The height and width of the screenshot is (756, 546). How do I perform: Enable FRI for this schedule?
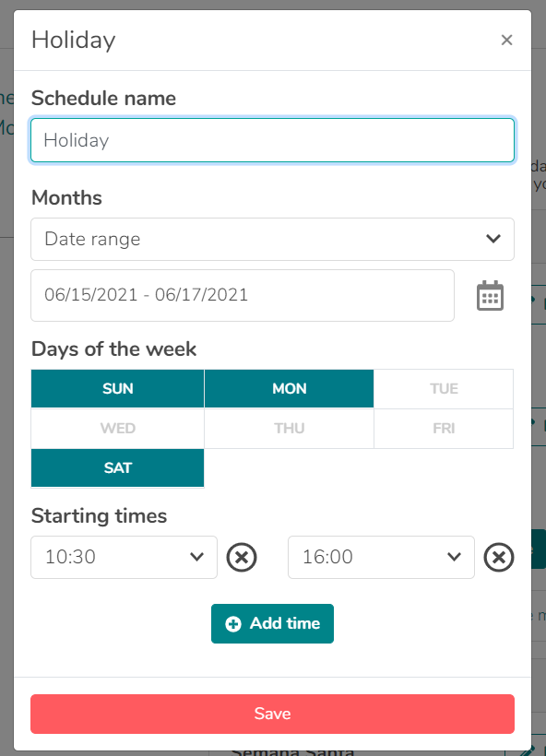444,428
